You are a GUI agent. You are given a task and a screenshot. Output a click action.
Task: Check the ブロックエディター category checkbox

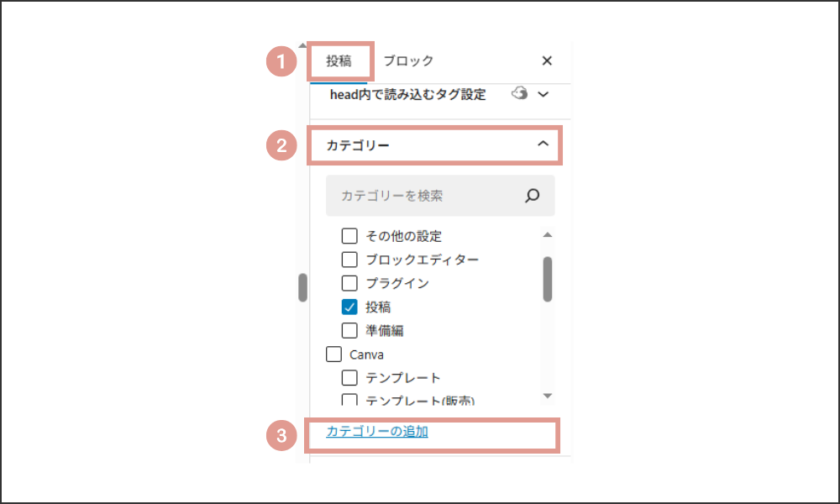click(x=349, y=260)
